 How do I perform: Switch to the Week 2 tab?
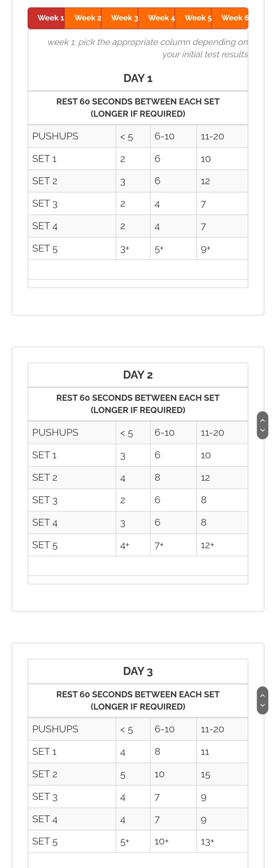click(x=83, y=18)
